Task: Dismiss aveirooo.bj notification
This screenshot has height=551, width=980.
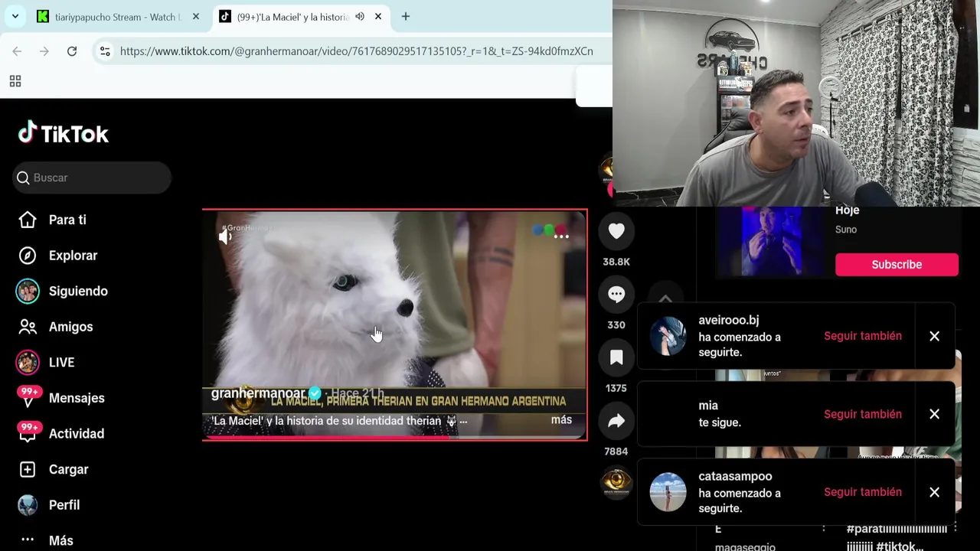Action: [x=934, y=336]
